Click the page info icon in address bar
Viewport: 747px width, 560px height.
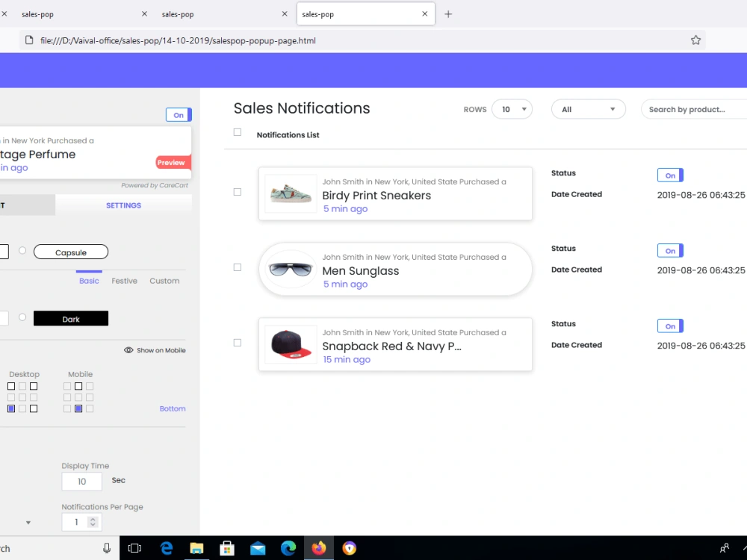tap(29, 40)
